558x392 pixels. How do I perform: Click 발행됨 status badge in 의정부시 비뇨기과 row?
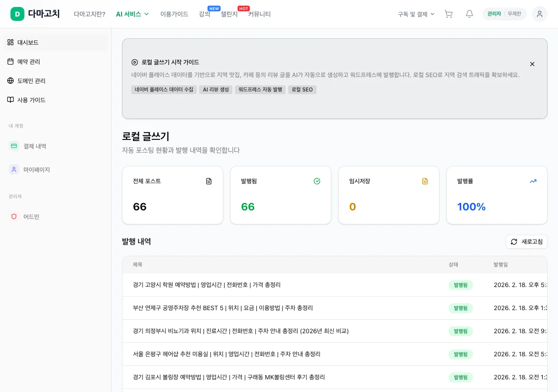coord(461,331)
